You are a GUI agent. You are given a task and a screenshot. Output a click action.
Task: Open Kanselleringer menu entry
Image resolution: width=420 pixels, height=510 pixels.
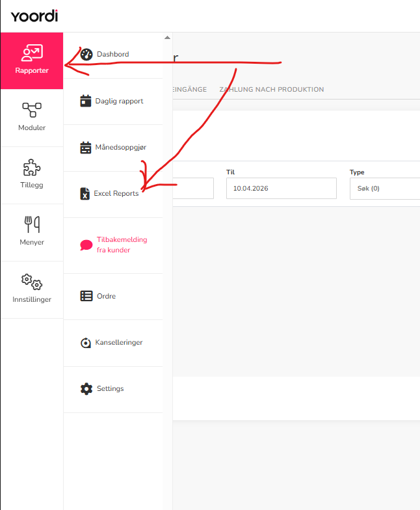click(x=113, y=343)
